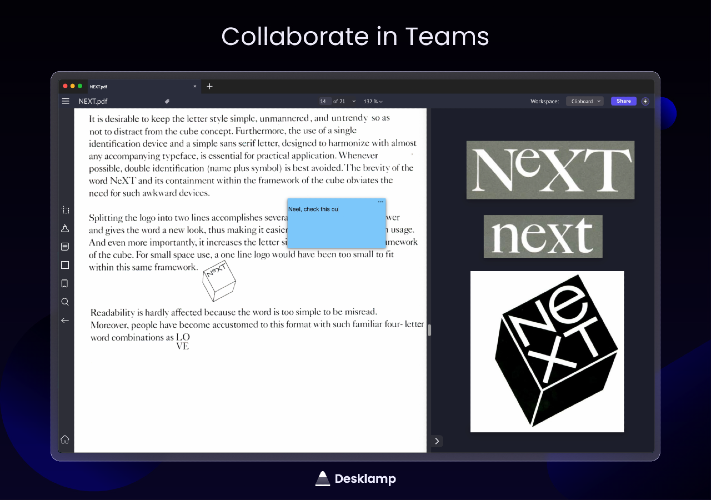Click the Share button
Image resolution: width=711 pixels, height=500 pixels.
point(624,101)
